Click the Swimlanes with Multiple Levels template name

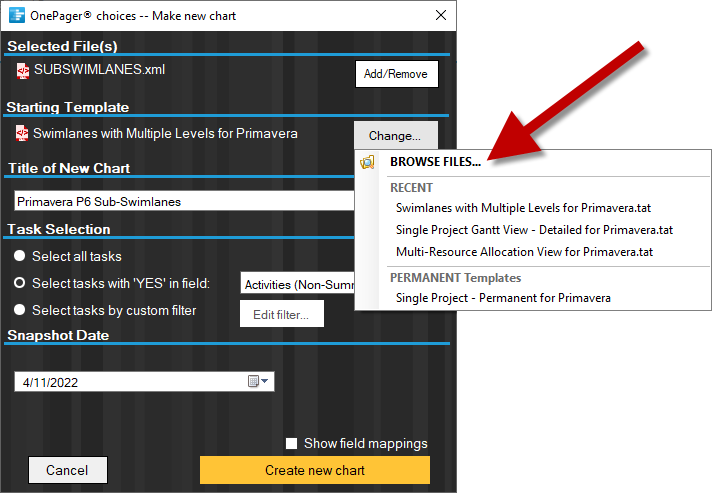pos(165,133)
